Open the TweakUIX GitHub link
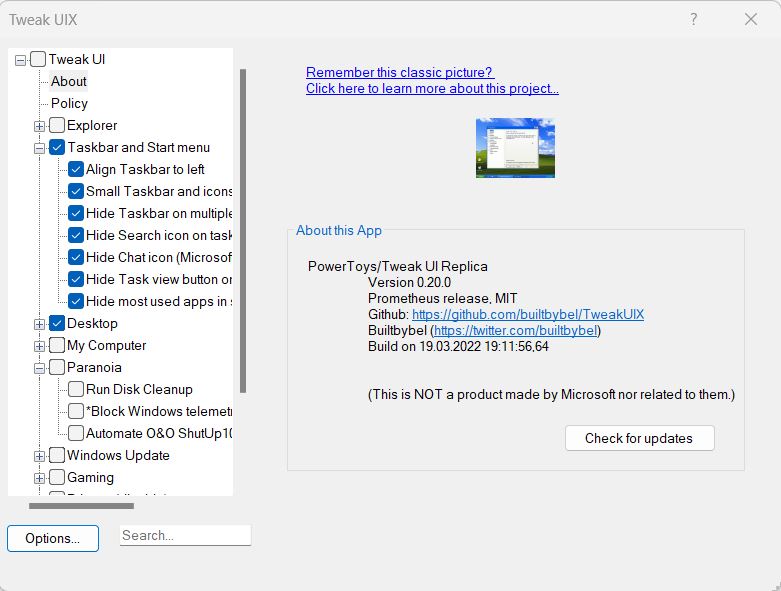This screenshot has width=781, height=591. coord(528,314)
